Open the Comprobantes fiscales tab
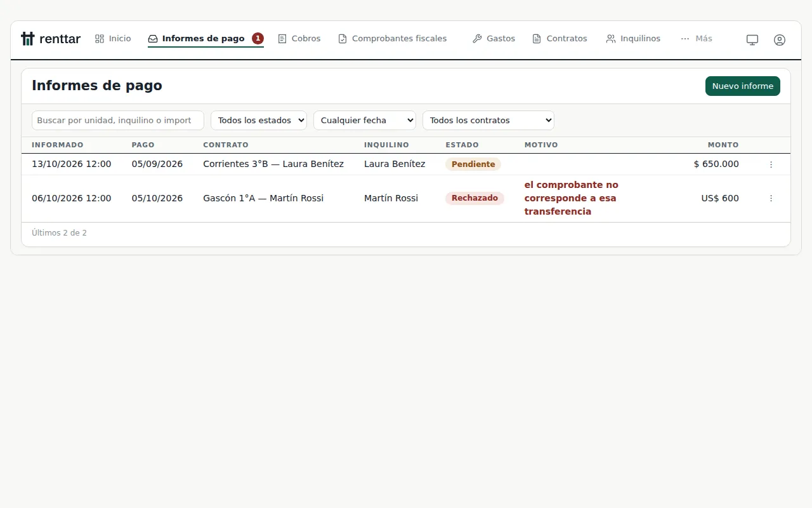This screenshot has width=812, height=508. pyautogui.click(x=393, y=39)
